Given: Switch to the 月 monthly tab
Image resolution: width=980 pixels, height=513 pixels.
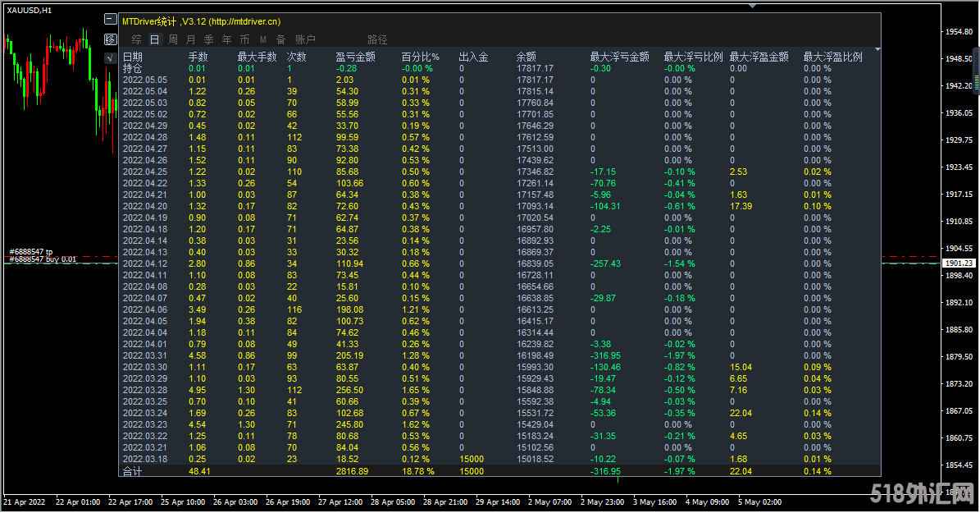Looking at the screenshot, I should click(x=191, y=39).
